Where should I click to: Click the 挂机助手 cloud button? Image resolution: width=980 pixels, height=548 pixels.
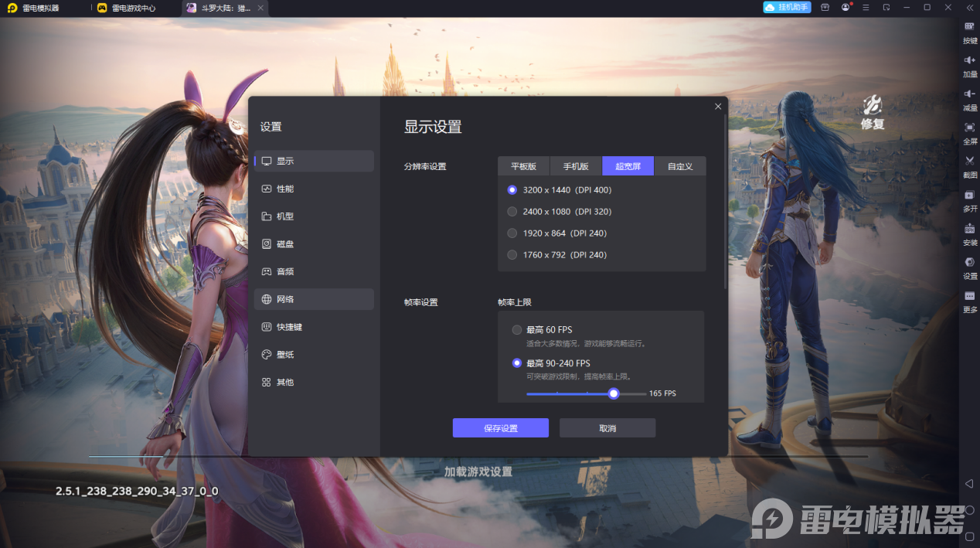[787, 7]
